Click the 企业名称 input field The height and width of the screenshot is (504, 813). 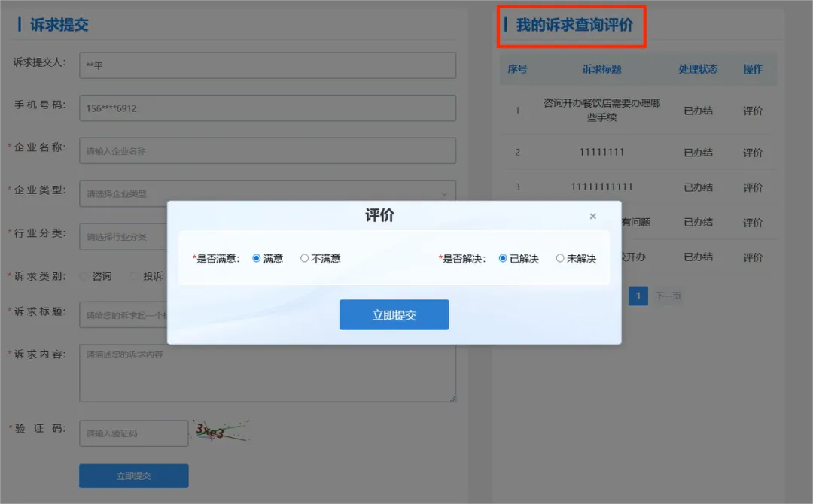(267, 150)
